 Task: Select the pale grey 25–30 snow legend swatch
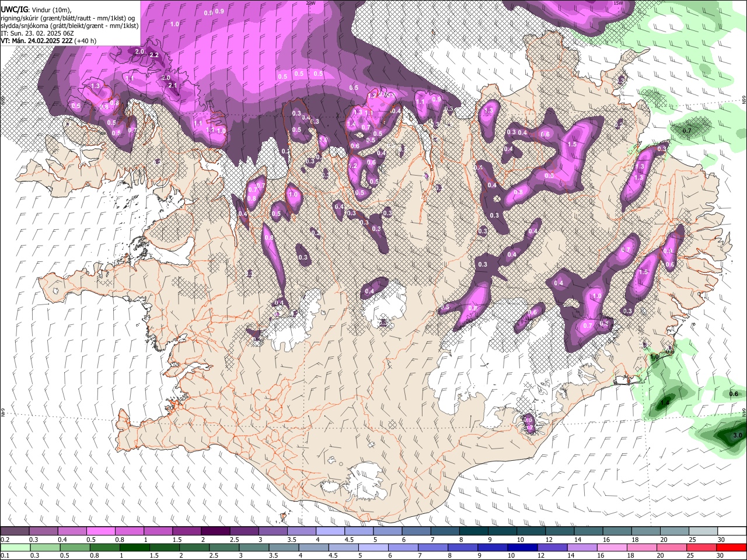(x=704, y=531)
